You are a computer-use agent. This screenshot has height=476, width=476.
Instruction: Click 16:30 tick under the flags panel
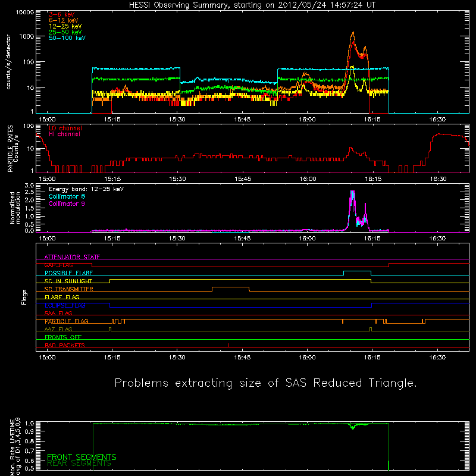coord(437,358)
